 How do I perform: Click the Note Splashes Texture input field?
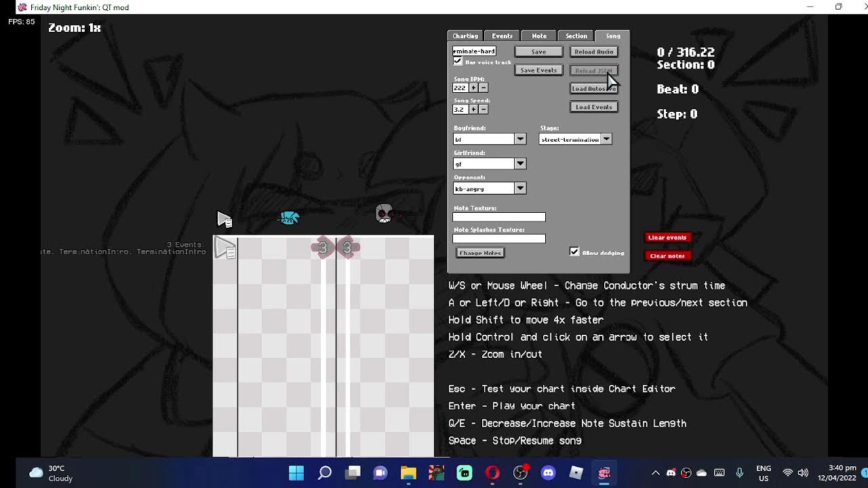pos(498,238)
